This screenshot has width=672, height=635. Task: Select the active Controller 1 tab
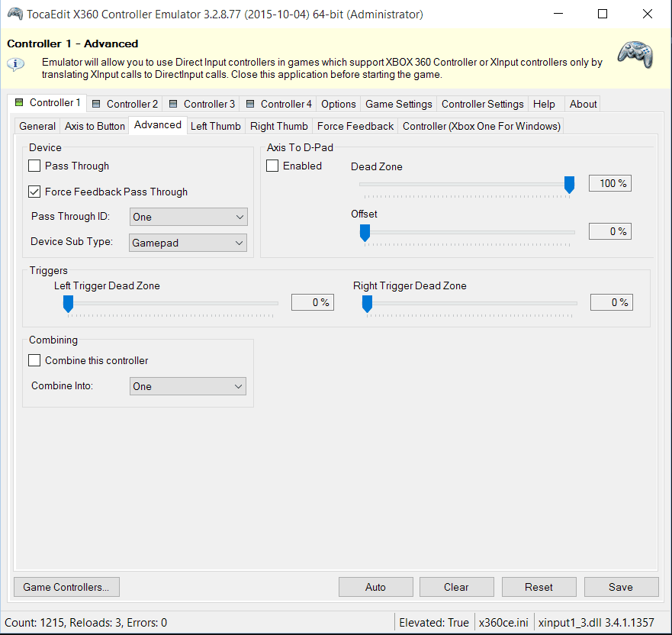point(47,103)
